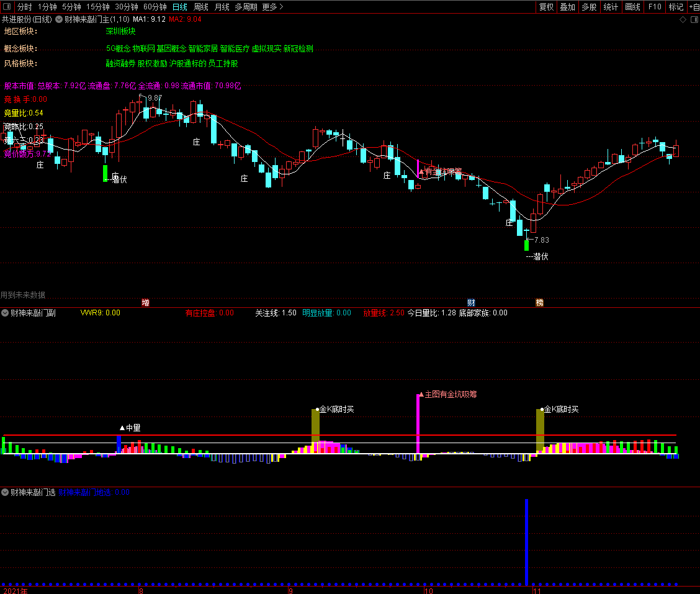This screenshot has height=594, width=700.
Task: Click the 复权 button
Action: [546, 7]
